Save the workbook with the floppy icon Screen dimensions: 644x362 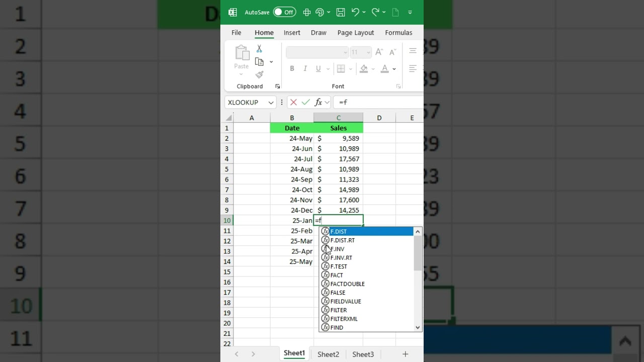click(x=341, y=12)
